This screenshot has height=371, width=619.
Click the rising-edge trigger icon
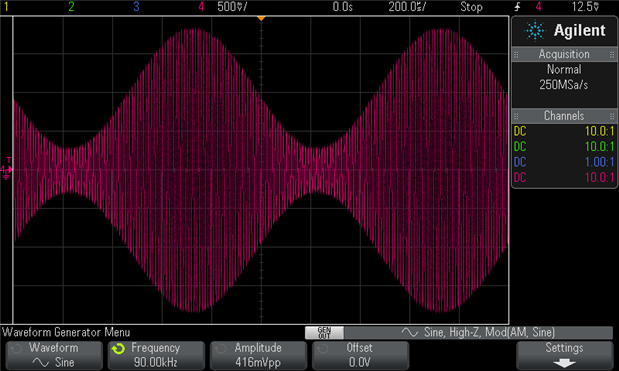518,7
